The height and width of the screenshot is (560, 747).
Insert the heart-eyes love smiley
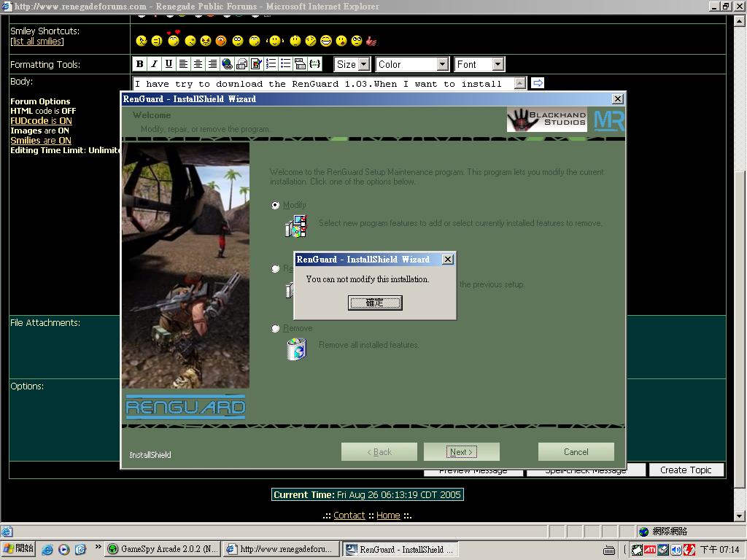(x=173, y=40)
